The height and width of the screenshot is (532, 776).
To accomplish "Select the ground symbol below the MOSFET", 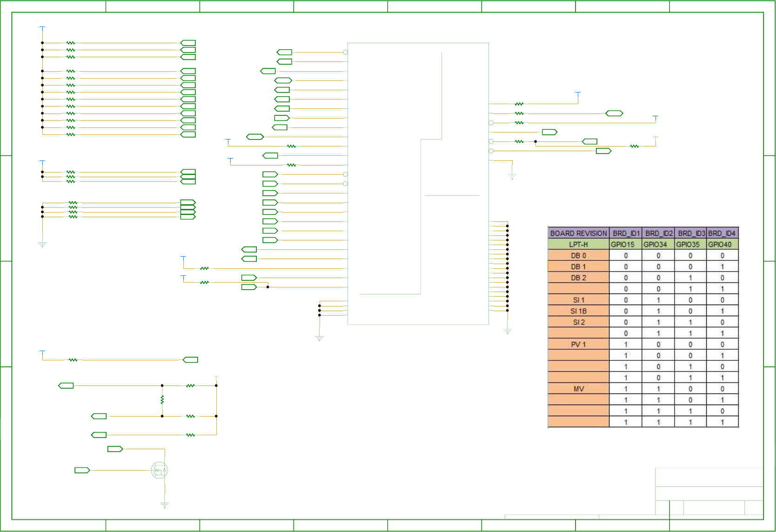I will point(164,505).
